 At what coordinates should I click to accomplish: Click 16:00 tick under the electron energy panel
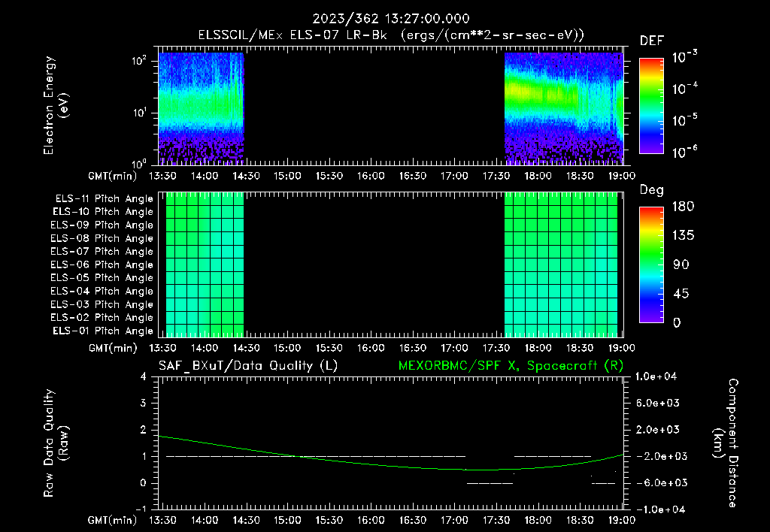click(371, 176)
